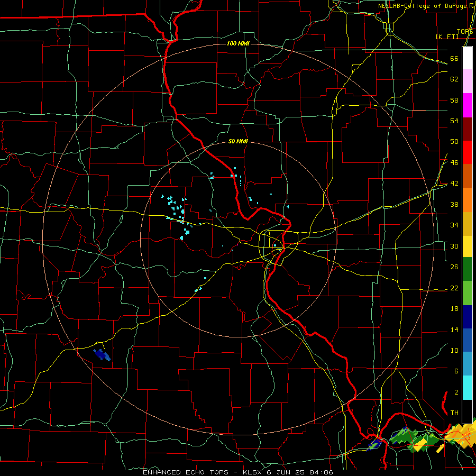Click the 34 value on the legend scale
This screenshot has width=476, height=476.
[x=454, y=225]
